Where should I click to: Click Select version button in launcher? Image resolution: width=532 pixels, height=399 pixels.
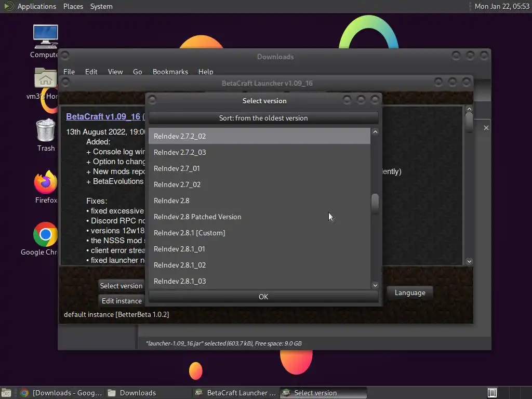pyautogui.click(x=121, y=286)
